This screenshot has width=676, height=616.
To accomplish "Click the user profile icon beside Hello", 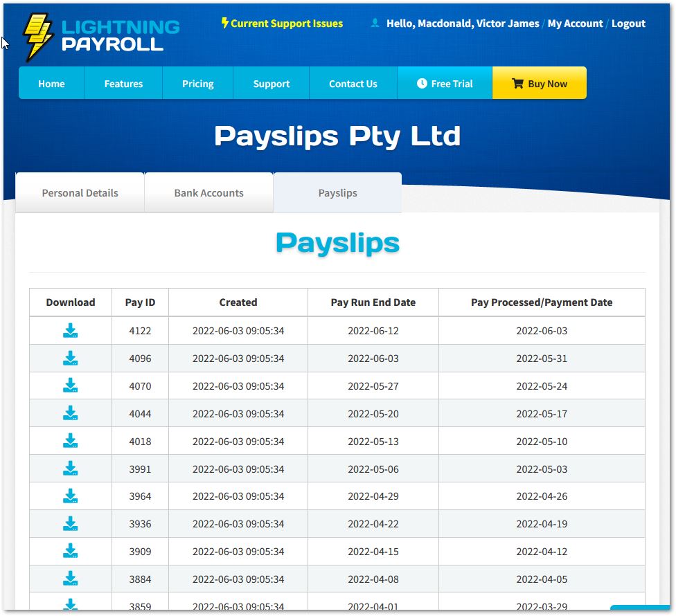I will (375, 23).
